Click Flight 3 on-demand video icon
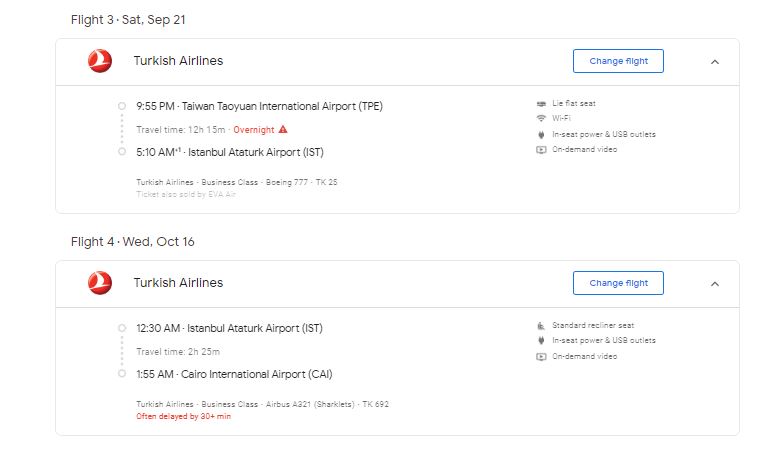Image resolution: width=759 pixels, height=453 pixels. 541,150
